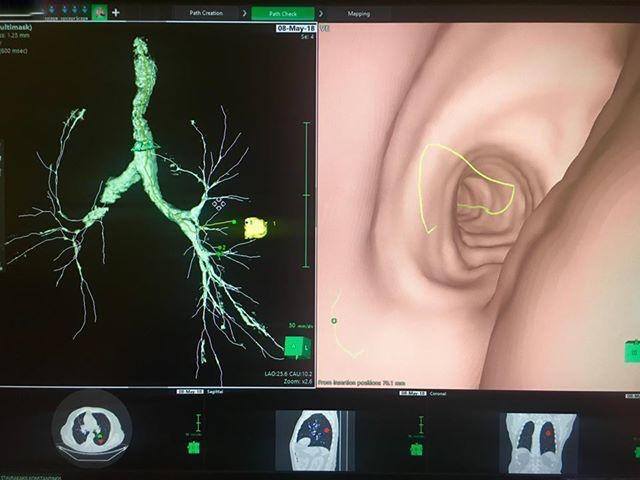Click chevron arrow between Path Creation and Path Check
640x480 pixels.
click(x=244, y=13)
